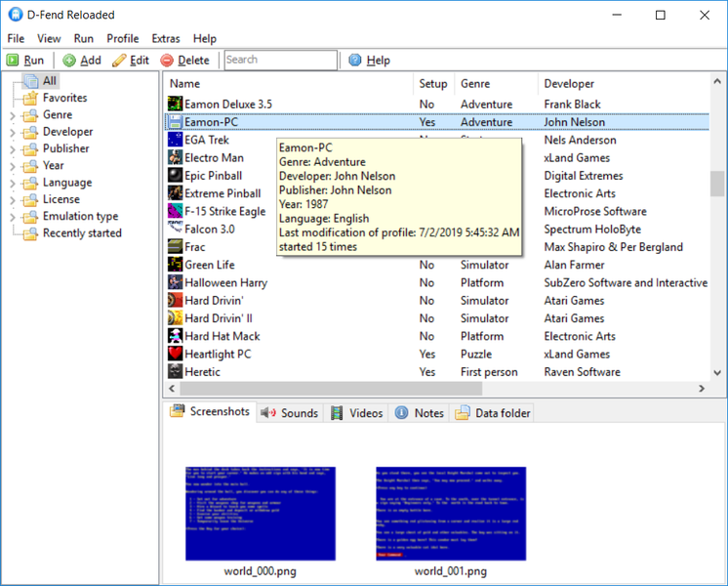Click the Hard Drivin' II icon
Image resolution: width=728 pixels, height=586 pixels.
click(175, 317)
